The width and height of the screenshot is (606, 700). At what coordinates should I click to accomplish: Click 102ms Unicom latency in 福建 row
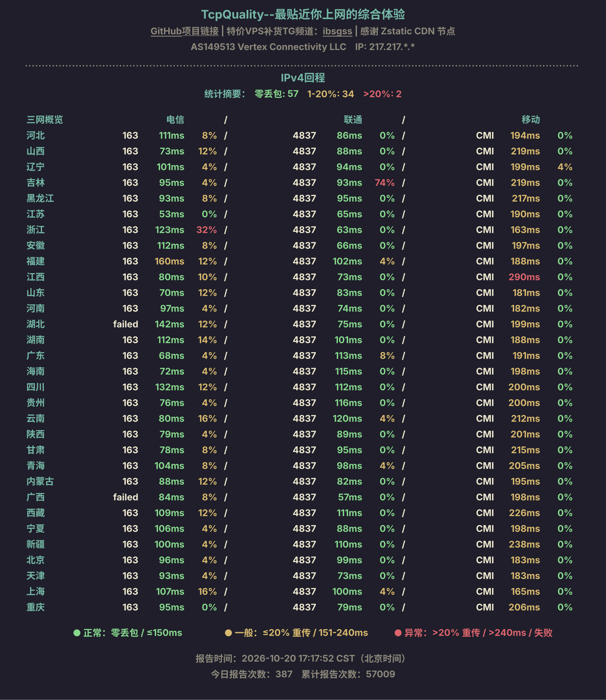coord(347,261)
